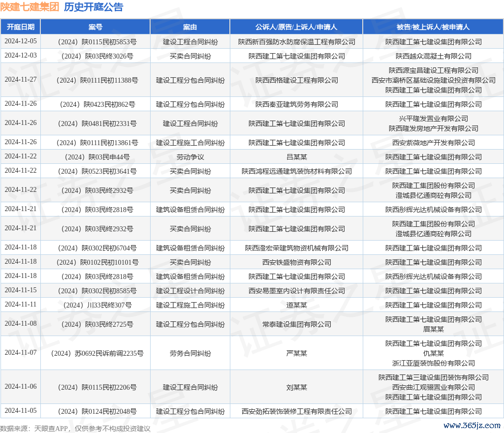Click case number (2024)陕03民终3026号
504x433 pixels.
[97, 56]
